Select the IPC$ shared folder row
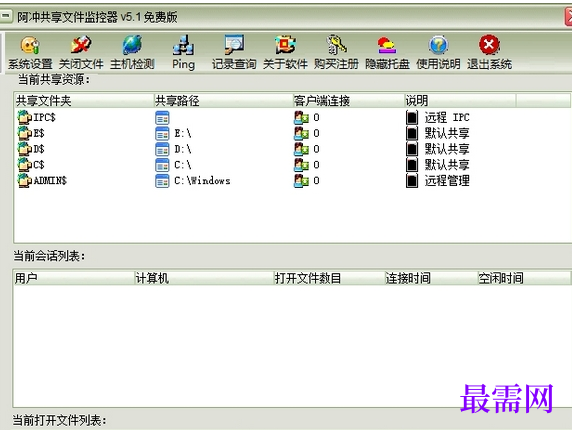Screen dimensions: 572x430 (36, 117)
